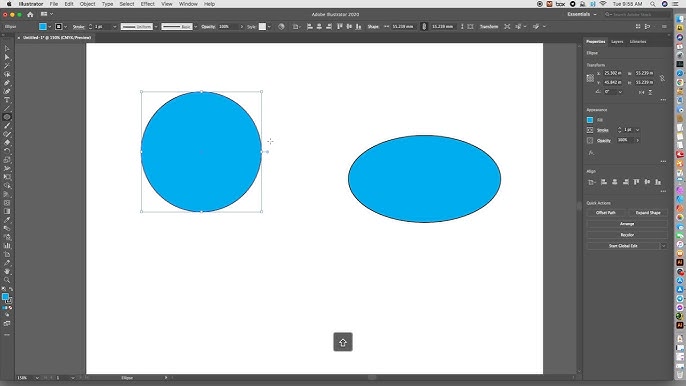The width and height of the screenshot is (686, 386).
Task: Open the rotate angle dropdown in Transform
Action: [x=620, y=92]
